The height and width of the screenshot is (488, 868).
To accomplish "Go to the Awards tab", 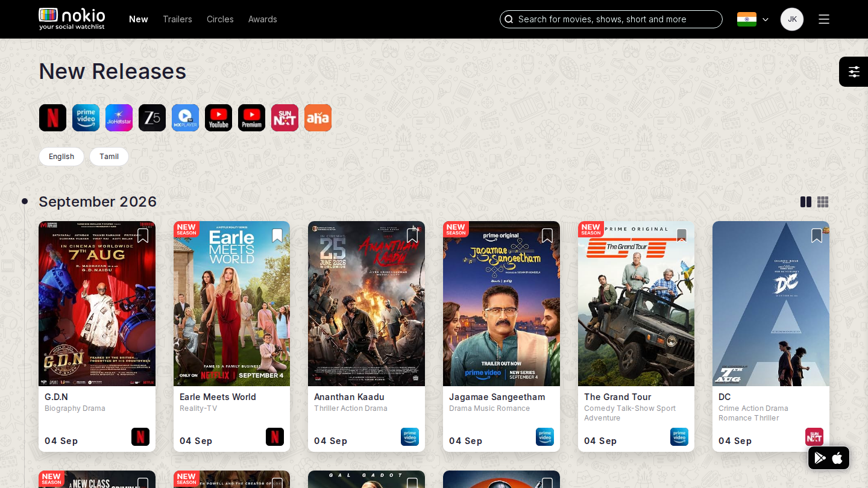I will click(263, 19).
